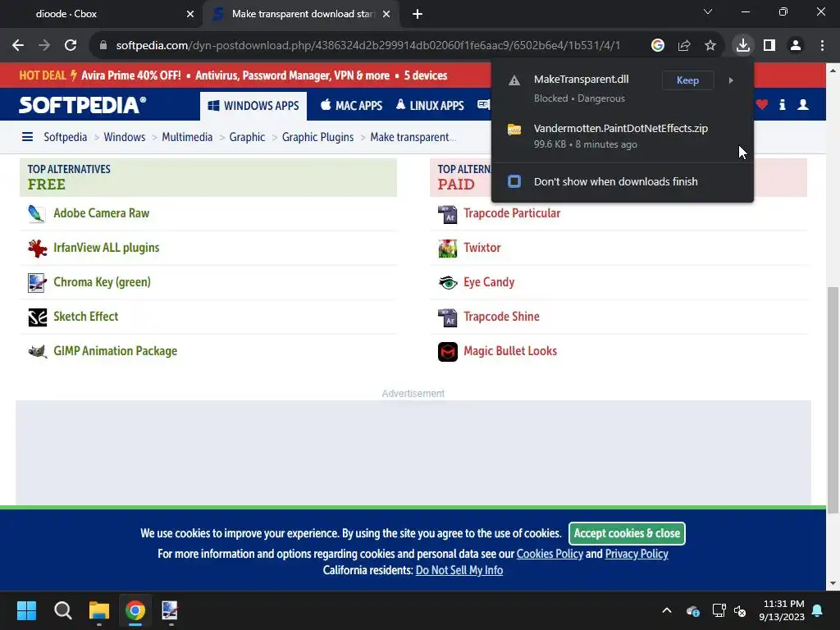Click the padlock site info icon

coord(103,46)
